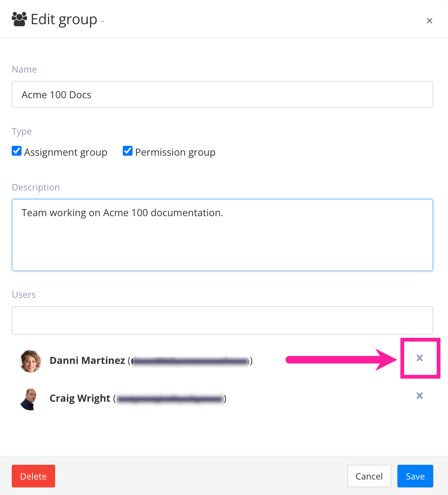
Task: Delete the Acme 100 Docs group
Action: 33,476
